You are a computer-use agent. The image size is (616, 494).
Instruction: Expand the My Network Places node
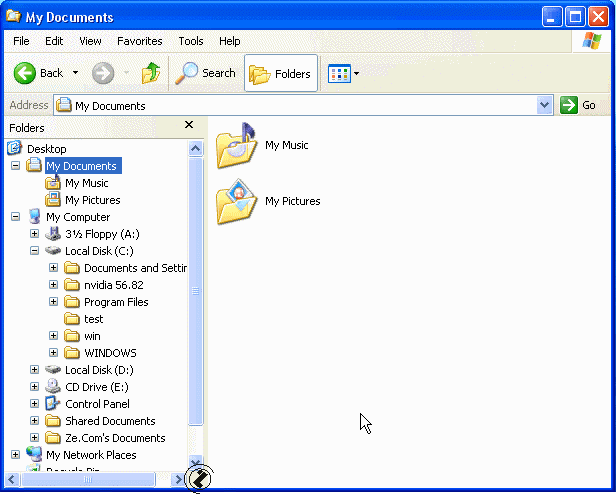click(x=15, y=455)
